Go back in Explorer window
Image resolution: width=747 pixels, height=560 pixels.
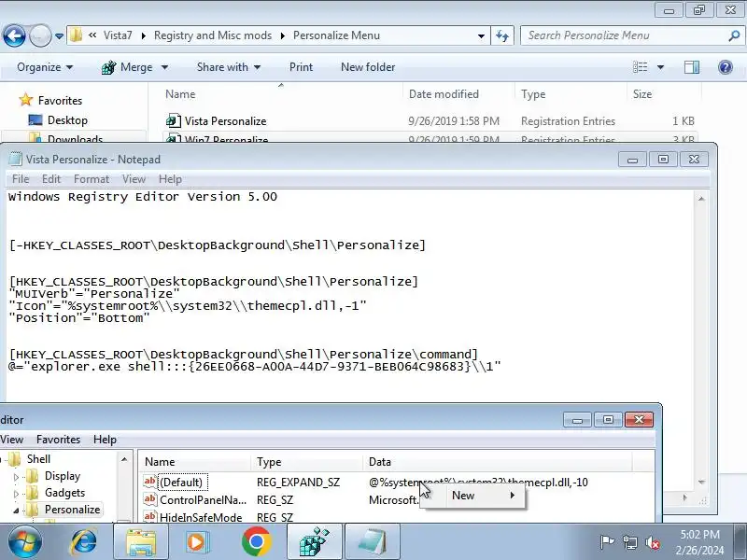(x=14, y=35)
